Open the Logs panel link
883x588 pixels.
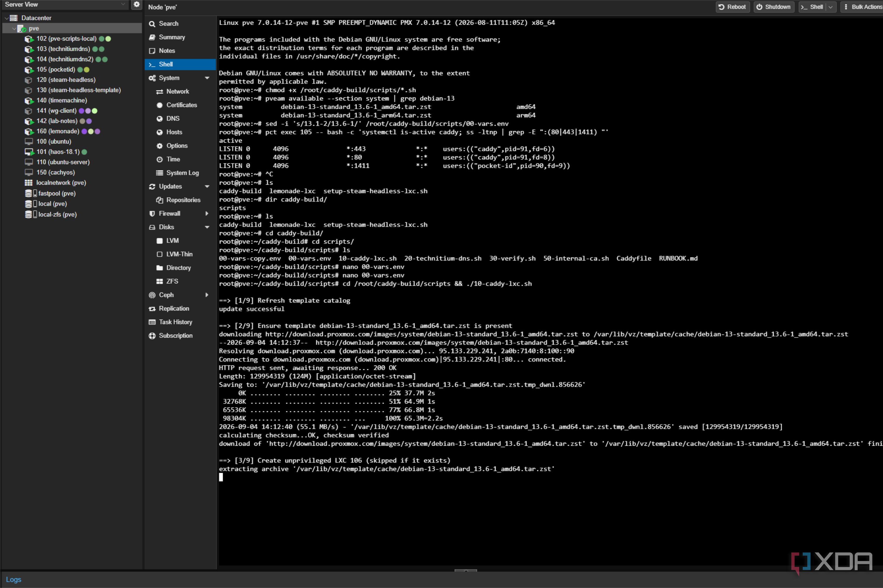tap(14, 579)
